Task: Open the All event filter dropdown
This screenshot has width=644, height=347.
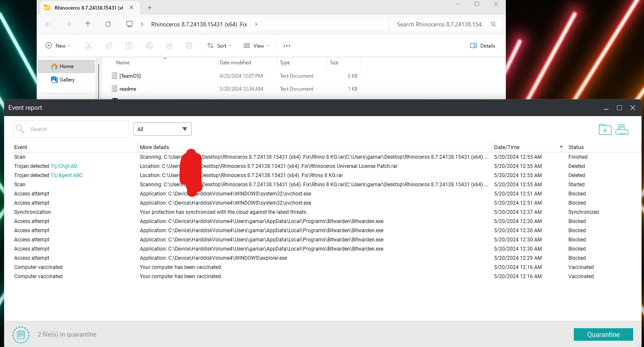Action: (162, 129)
